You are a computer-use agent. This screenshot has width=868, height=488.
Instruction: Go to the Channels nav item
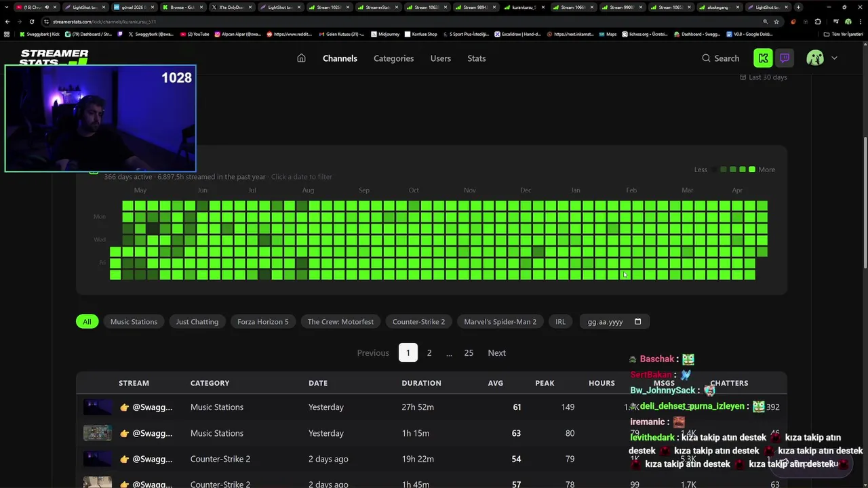(x=340, y=58)
